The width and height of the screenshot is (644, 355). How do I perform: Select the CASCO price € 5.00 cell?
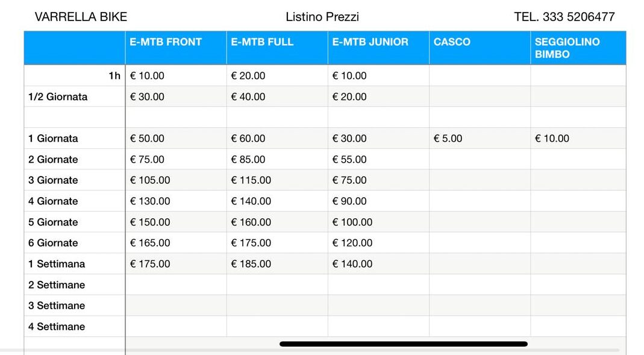(448, 139)
